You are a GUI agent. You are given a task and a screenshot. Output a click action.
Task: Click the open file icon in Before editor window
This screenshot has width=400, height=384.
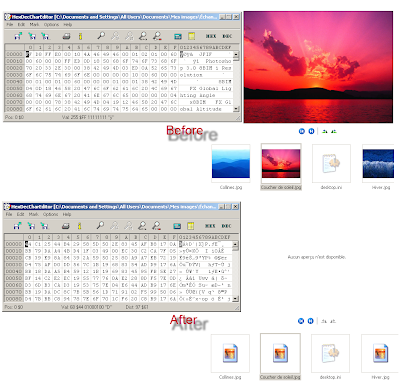pyautogui.click(x=18, y=36)
